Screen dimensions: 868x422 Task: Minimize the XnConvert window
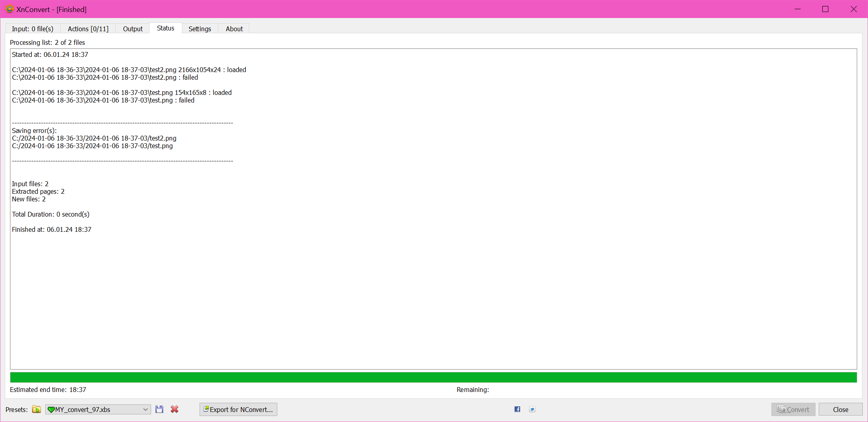(x=798, y=9)
